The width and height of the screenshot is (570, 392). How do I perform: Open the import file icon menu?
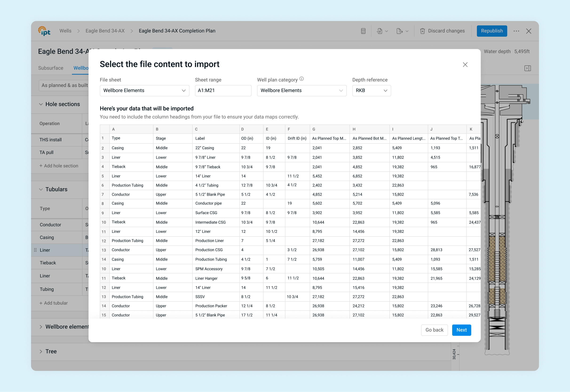point(382,31)
